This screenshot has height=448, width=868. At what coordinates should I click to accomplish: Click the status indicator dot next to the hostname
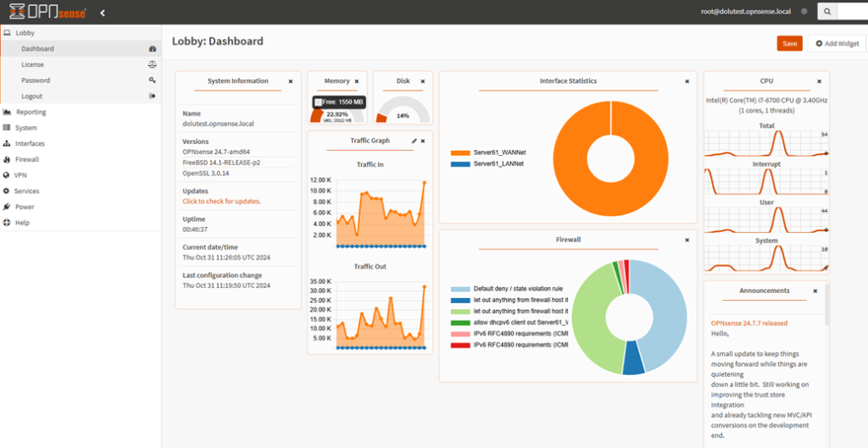pos(804,11)
